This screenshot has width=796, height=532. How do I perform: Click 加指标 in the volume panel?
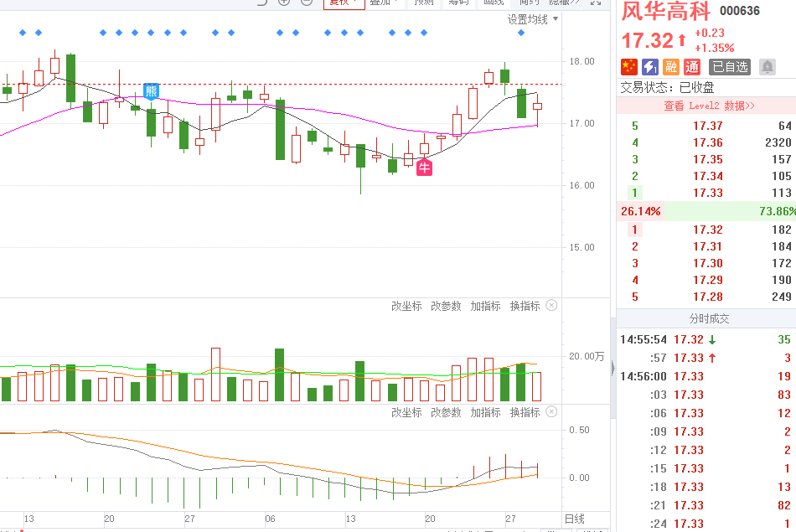pyautogui.click(x=485, y=306)
